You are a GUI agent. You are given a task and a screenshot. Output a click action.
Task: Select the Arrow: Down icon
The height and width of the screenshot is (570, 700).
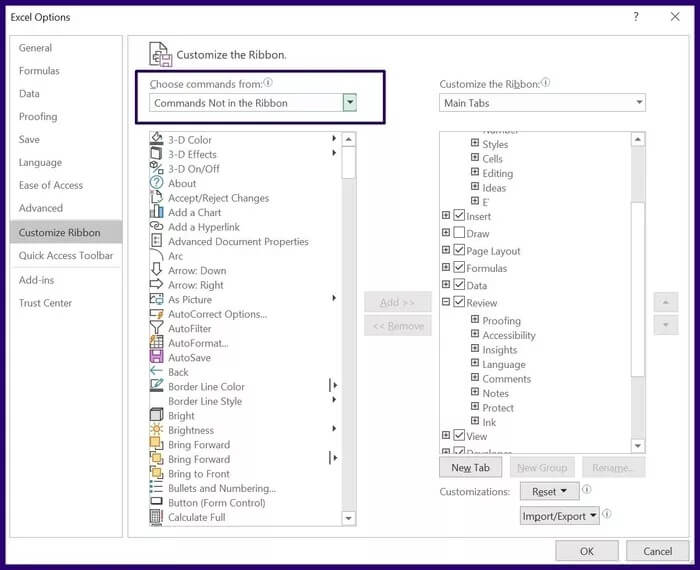pyautogui.click(x=156, y=270)
